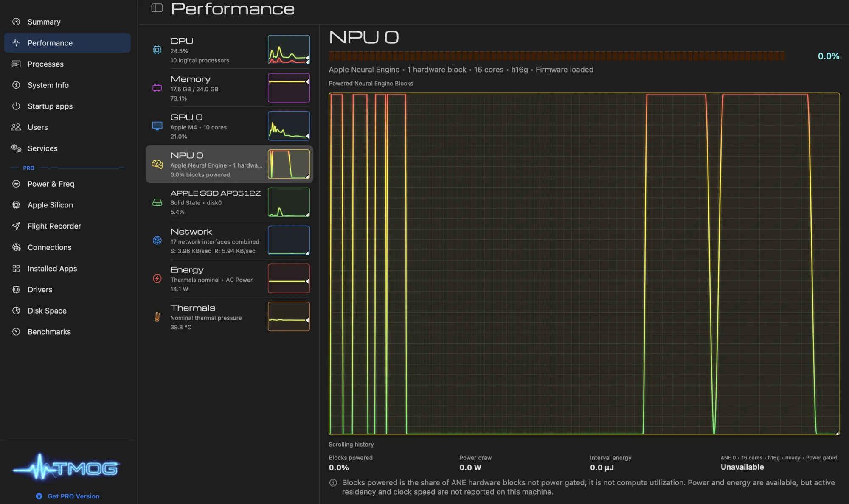Click the Benchmarks clock icon

click(16, 332)
